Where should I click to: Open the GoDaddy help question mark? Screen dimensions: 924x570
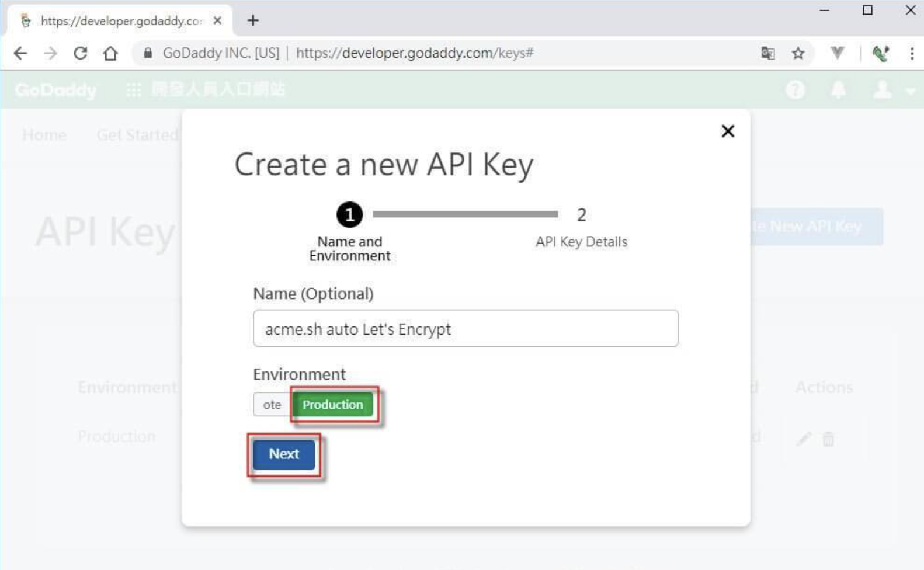(x=795, y=89)
